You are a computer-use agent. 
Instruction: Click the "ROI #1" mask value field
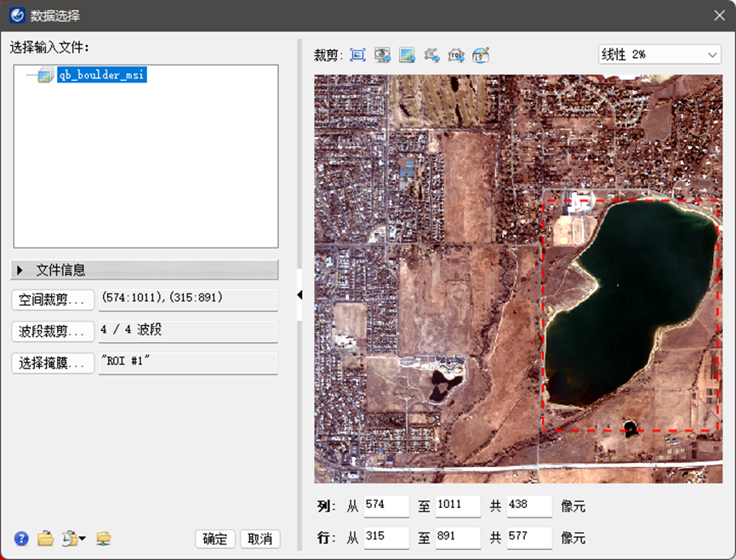[188, 363]
